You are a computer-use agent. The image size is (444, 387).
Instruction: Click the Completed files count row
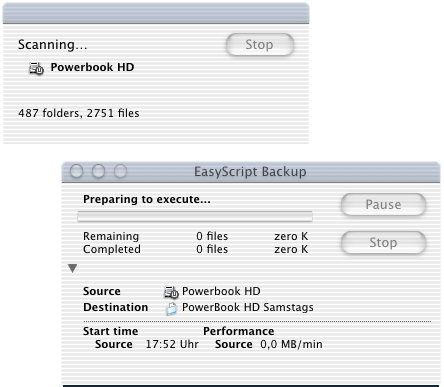tap(195, 249)
